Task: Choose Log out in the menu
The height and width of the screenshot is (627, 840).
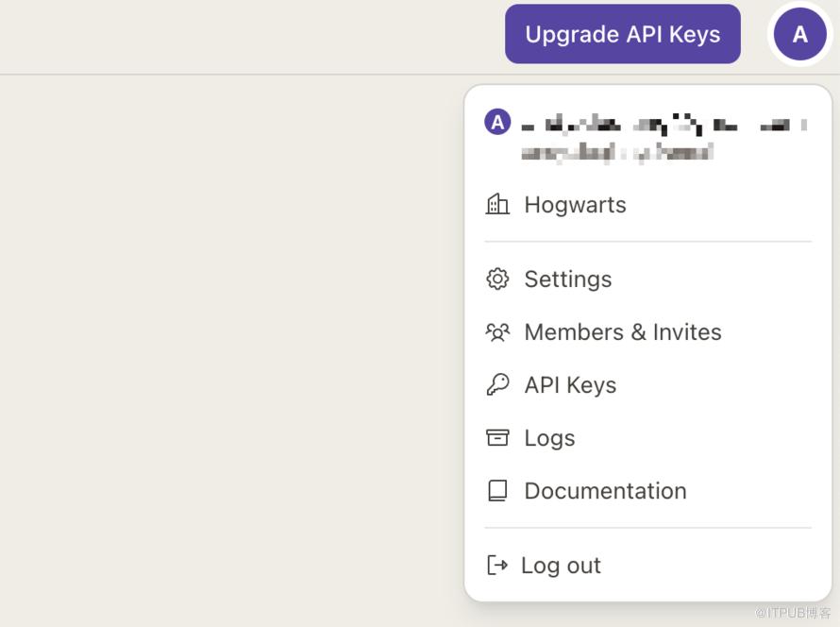Action: coord(561,566)
